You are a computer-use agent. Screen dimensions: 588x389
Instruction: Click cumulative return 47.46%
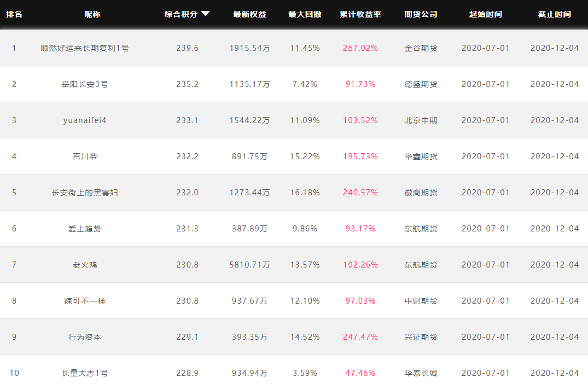click(x=360, y=373)
